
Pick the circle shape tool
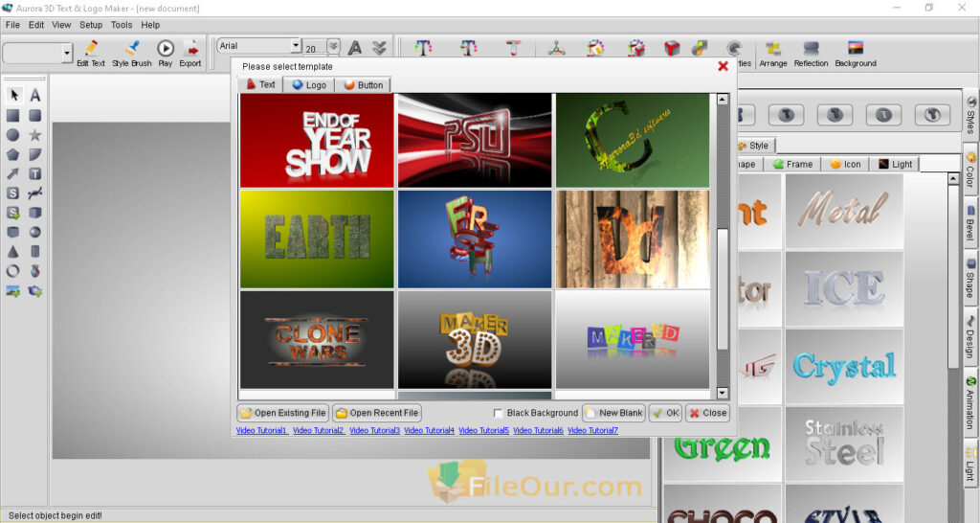[12, 134]
